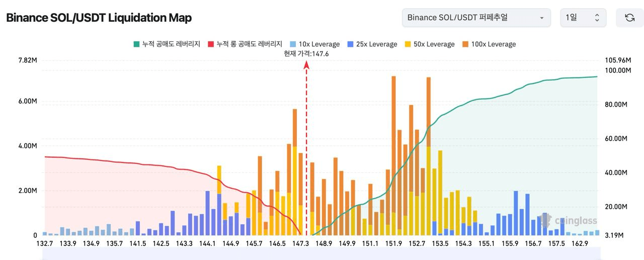Click the light blue 10x Leverage swatch
The image size is (644, 260).
tap(294, 44)
